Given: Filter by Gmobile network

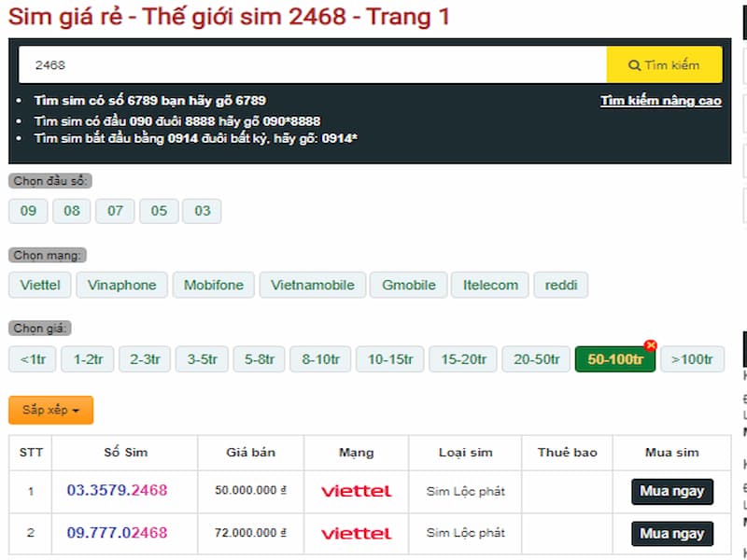Looking at the screenshot, I should tap(409, 285).
